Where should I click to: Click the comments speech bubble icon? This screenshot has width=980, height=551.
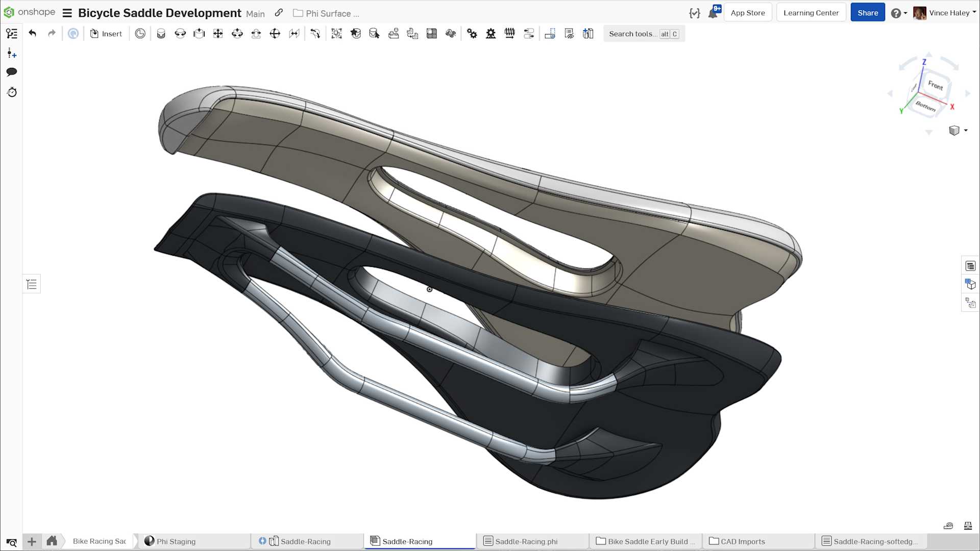tap(12, 72)
